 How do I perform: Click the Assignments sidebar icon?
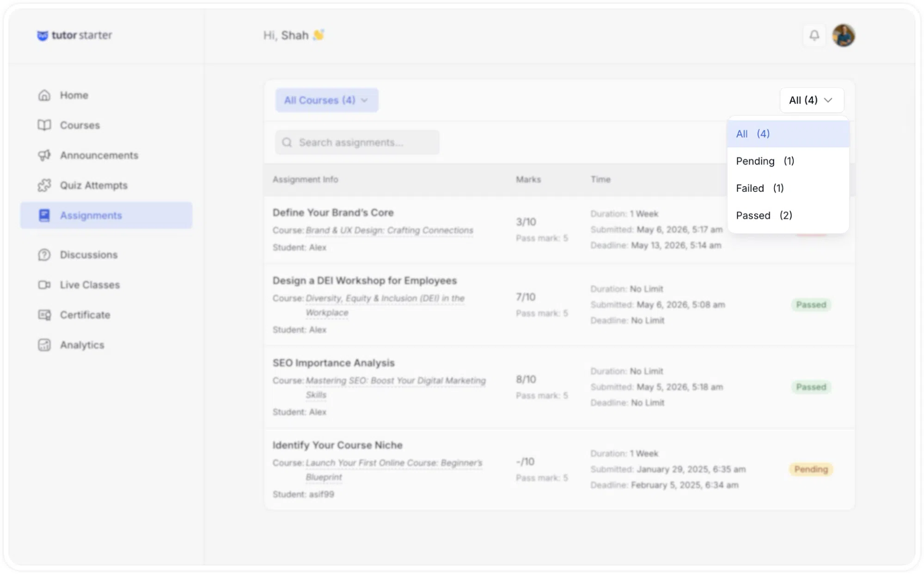pyautogui.click(x=44, y=215)
